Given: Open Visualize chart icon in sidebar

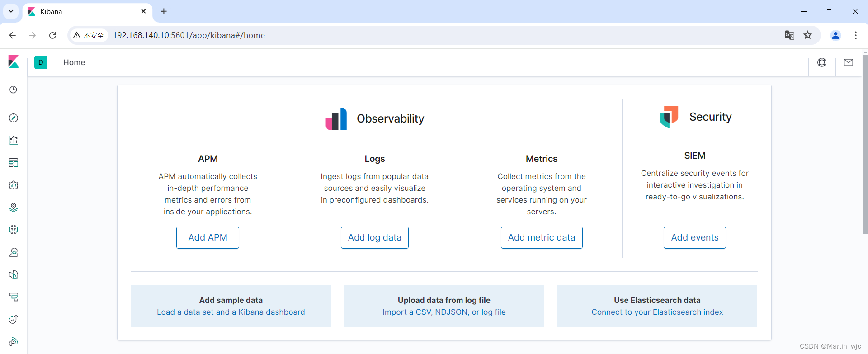Looking at the screenshot, I should [x=14, y=140].
